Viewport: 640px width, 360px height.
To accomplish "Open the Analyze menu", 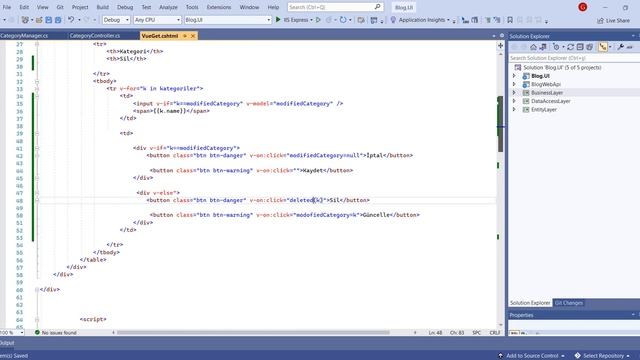I will [168, 7].
